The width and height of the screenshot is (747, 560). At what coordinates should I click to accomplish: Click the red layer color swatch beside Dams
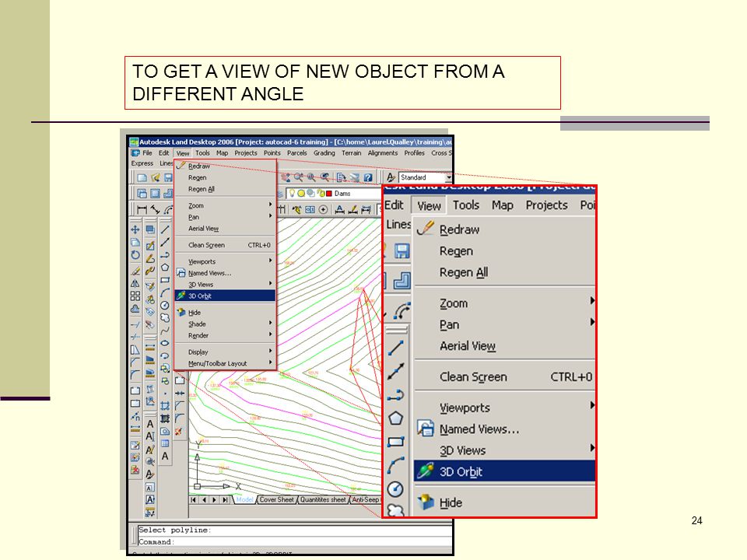point(328,194)
